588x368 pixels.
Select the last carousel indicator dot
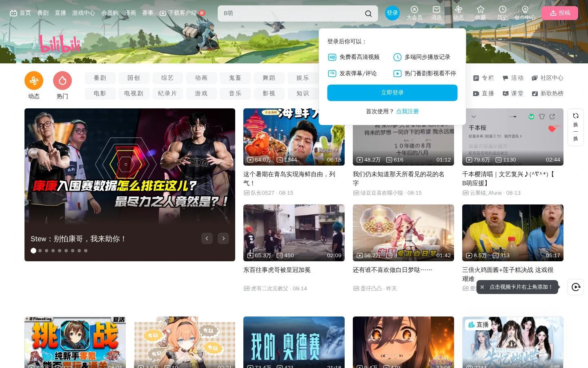point(86,251)
